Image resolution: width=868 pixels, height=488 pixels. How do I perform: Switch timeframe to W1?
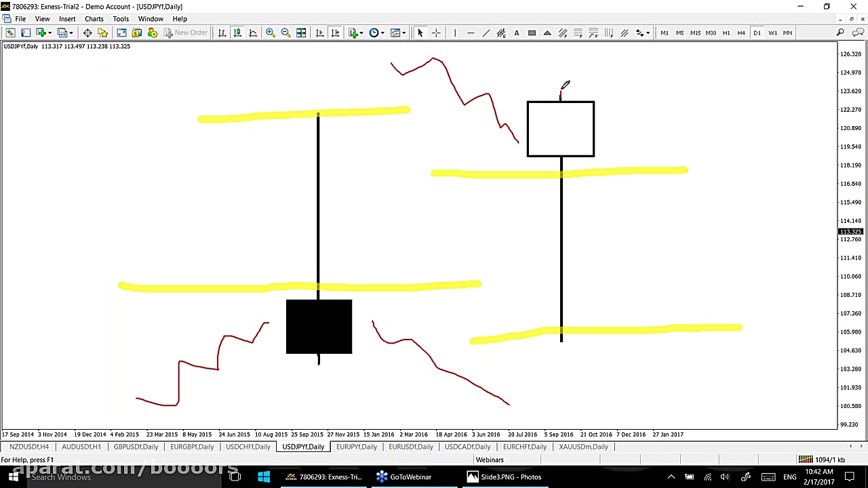point(772,33)
